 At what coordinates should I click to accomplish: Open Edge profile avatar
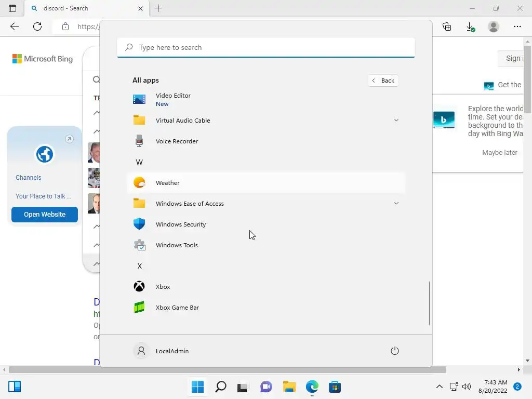tap(494, 26)
